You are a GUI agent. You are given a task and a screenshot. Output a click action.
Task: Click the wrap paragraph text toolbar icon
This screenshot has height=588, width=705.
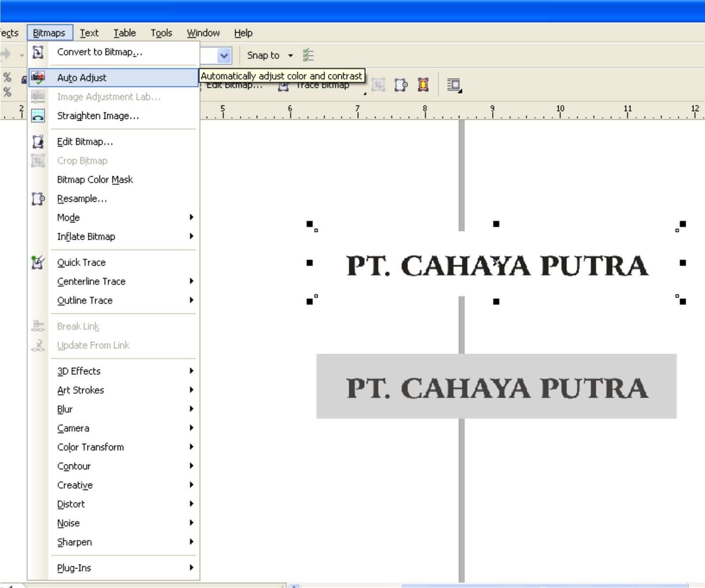(x=454, y=85)
